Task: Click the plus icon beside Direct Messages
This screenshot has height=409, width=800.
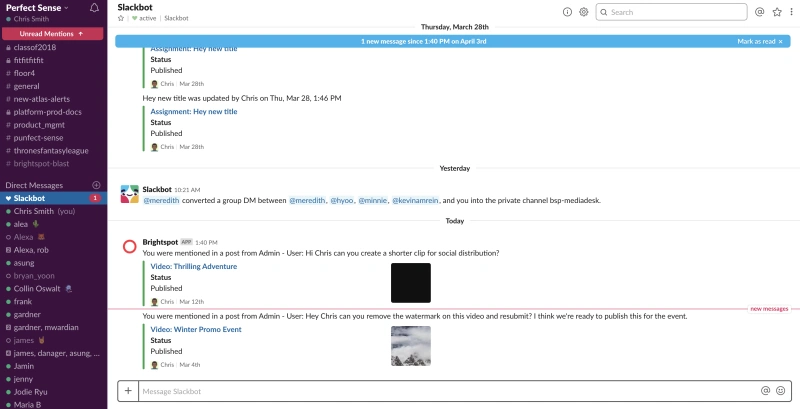Action: pos(96,185)
